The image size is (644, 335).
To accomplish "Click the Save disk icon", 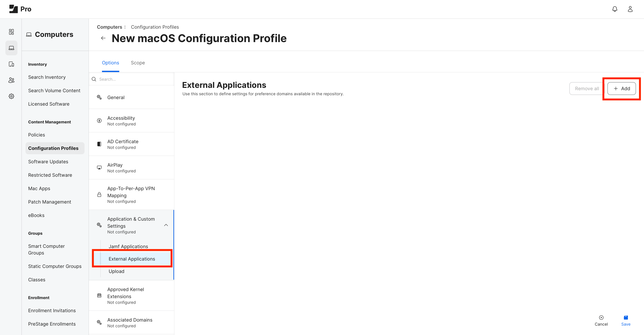I will tap(626, 318).
